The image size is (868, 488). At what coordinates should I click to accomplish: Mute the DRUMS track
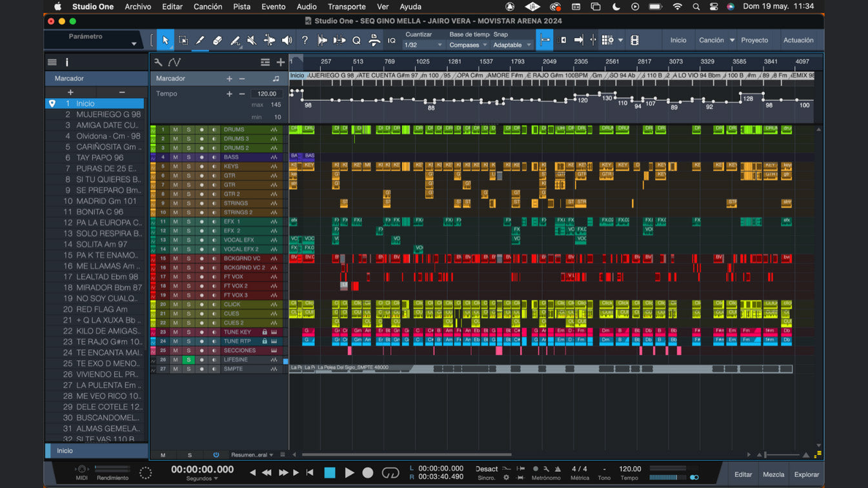(x=175, y=130)
